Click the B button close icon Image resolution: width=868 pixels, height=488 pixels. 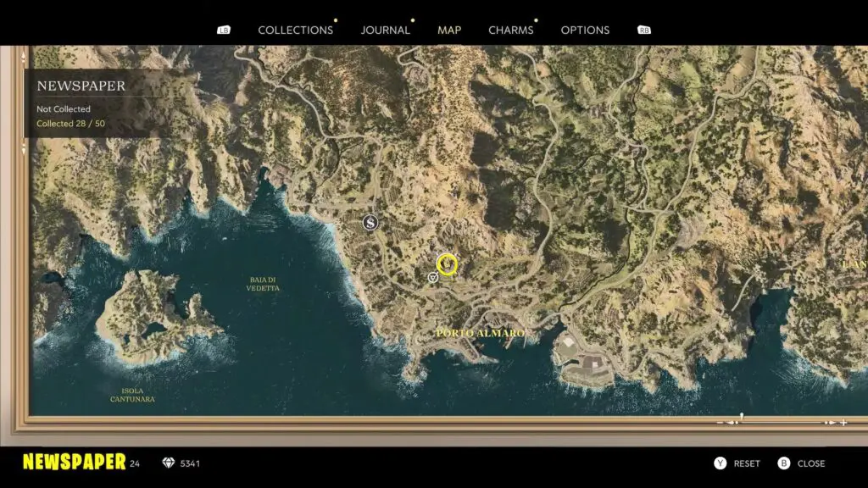click(783, 463)
